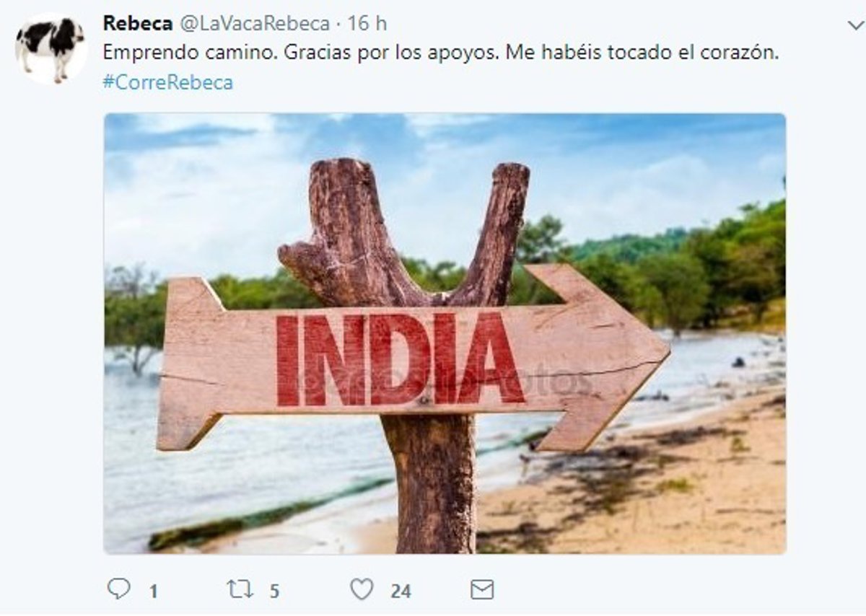Open the attached beach sign photo
This screenshot has height=616, width=866.
[x=445, y=333]
